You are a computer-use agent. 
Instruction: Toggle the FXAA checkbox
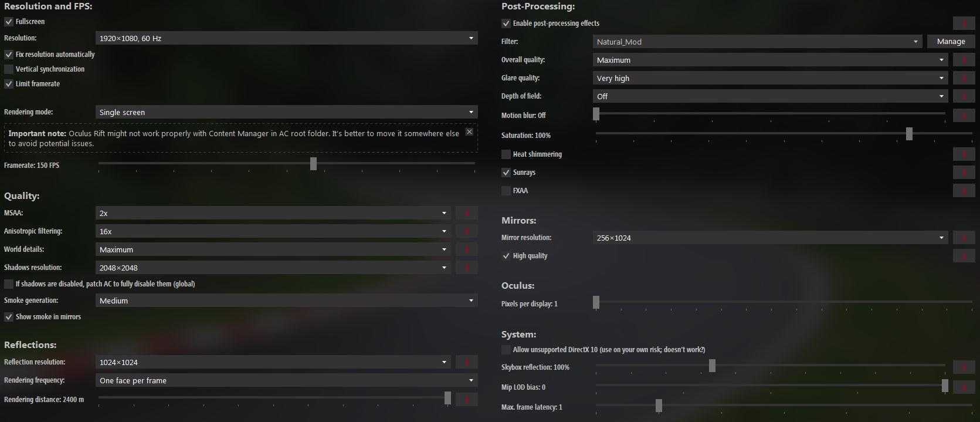pos(506,191)
